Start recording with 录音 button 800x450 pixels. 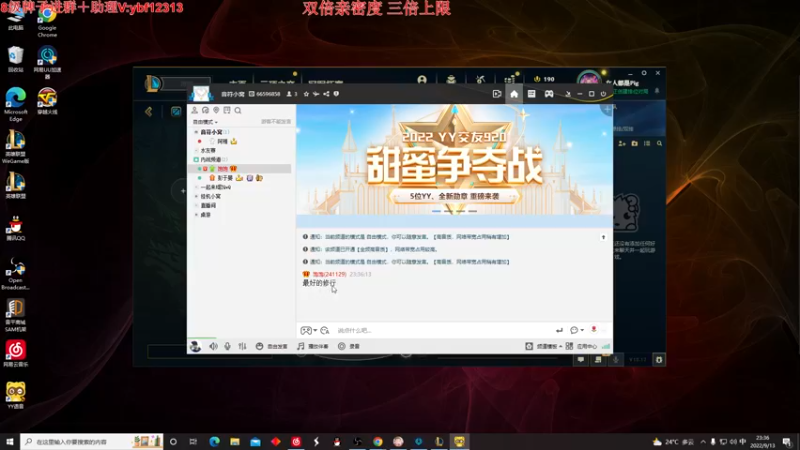(349, 346)
